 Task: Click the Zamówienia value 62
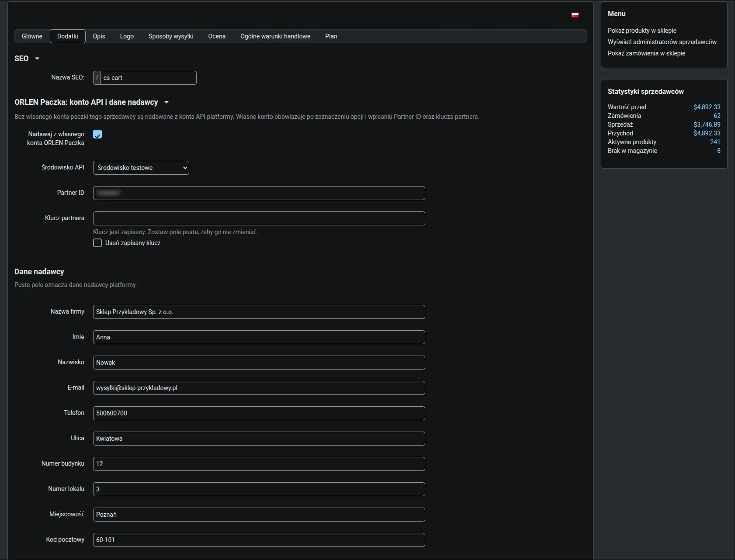pyautogui.click(x=717, y=116)
